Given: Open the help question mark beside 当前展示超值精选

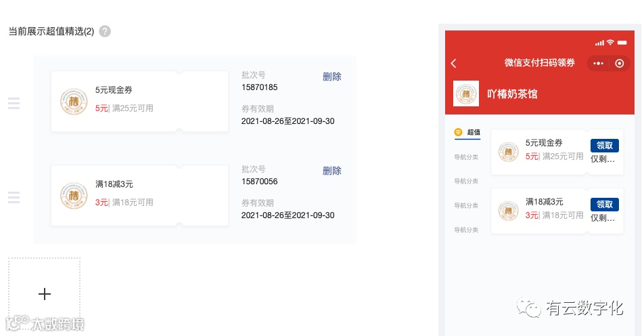Looking at the screenshot, I should (x=105, y=31).
